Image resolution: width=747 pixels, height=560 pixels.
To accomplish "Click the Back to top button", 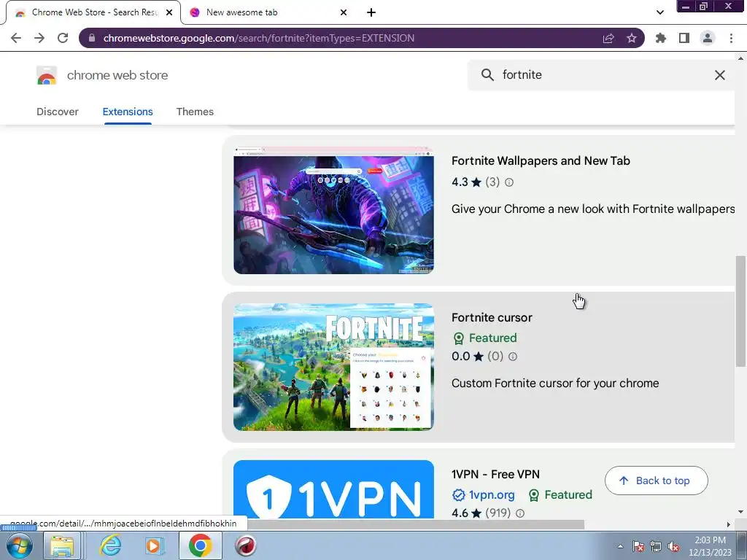I will point(656,481).
